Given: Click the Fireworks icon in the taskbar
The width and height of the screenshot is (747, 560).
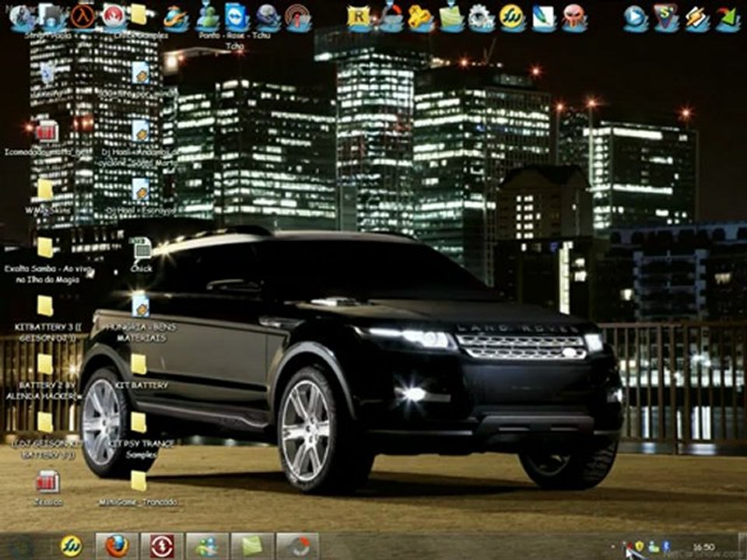Looking at the screenshot, I should [72, 546].
